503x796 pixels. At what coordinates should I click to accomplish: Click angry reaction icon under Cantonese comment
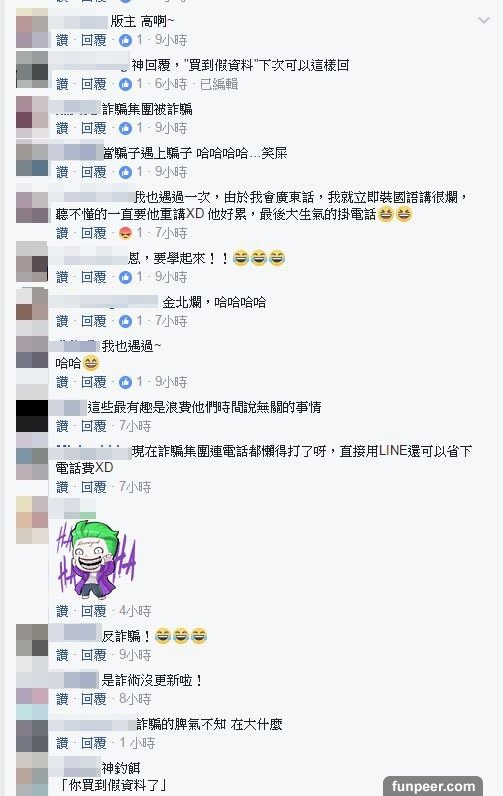coord(125,234)
